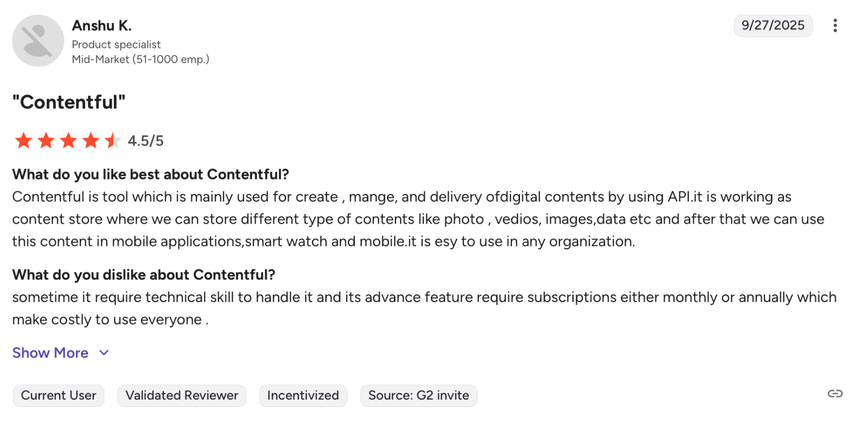Viewport: 868px width, 421px height.
Task: Click the 4.5/5 rating score
Action: click(146, 141)
